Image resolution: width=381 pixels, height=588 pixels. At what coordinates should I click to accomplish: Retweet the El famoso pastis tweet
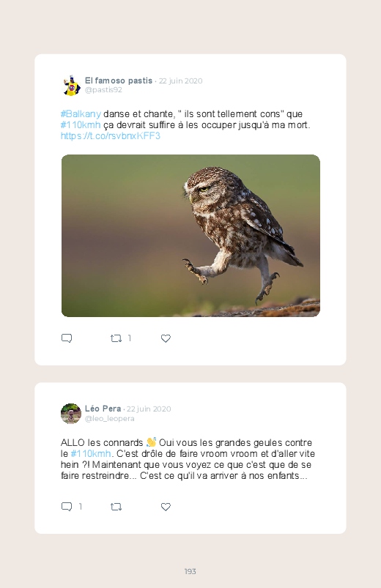click(116, 338)
